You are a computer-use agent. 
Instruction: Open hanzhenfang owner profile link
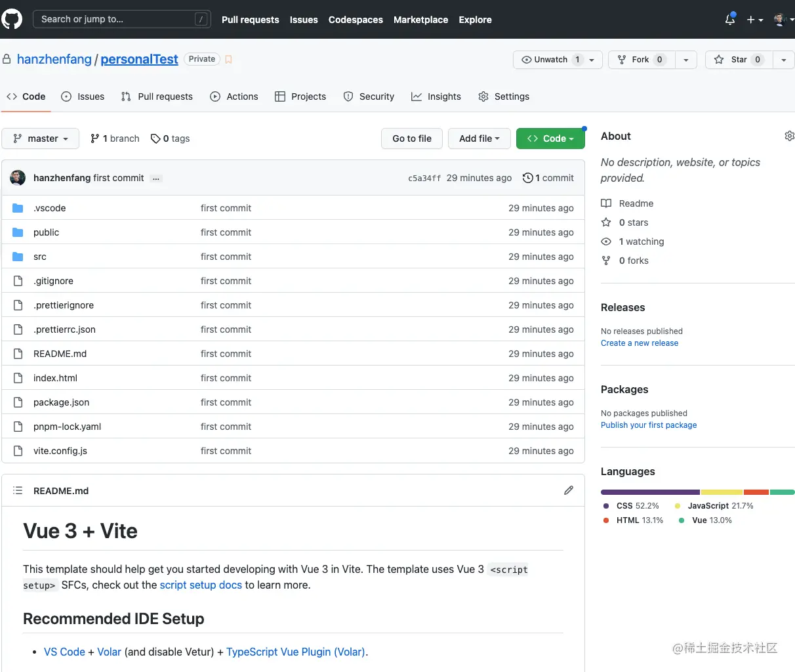click(x=54, y=59)
